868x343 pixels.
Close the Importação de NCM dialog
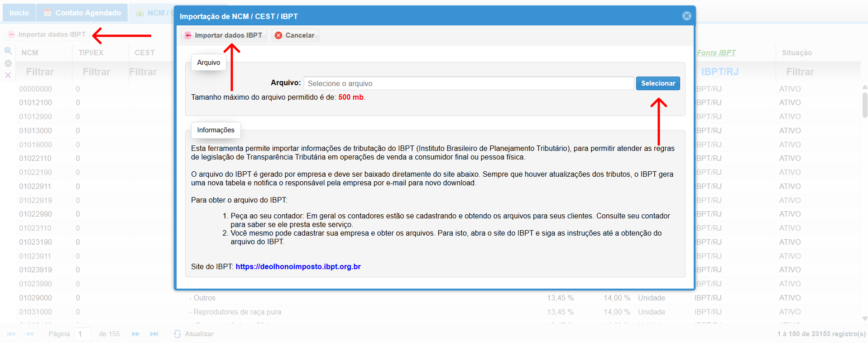[x=686, y=16]
